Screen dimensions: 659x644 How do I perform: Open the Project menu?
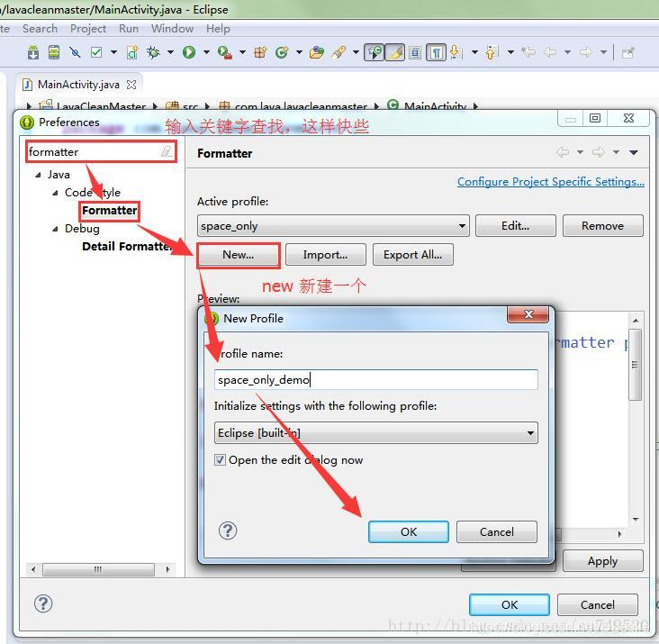click(x=88, y=29)
